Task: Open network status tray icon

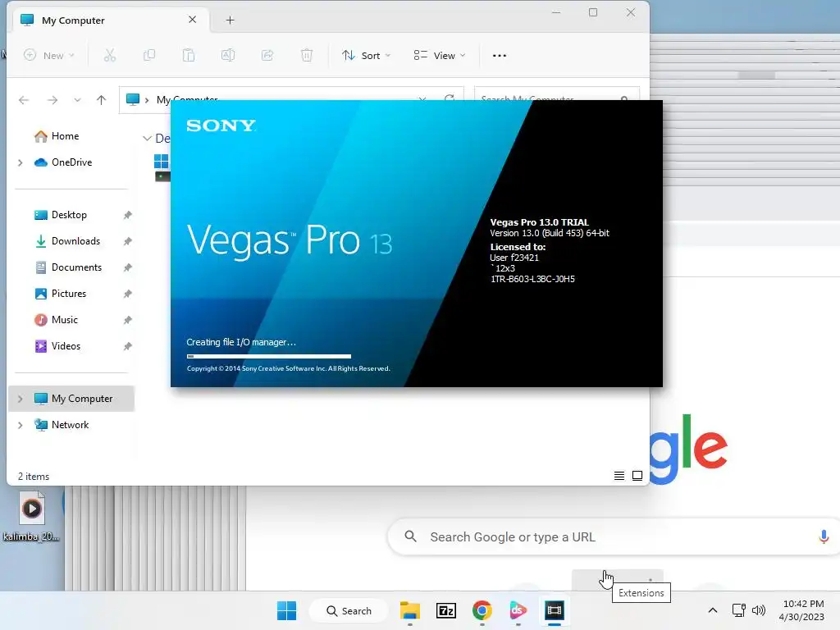Action: coord(739,610)
